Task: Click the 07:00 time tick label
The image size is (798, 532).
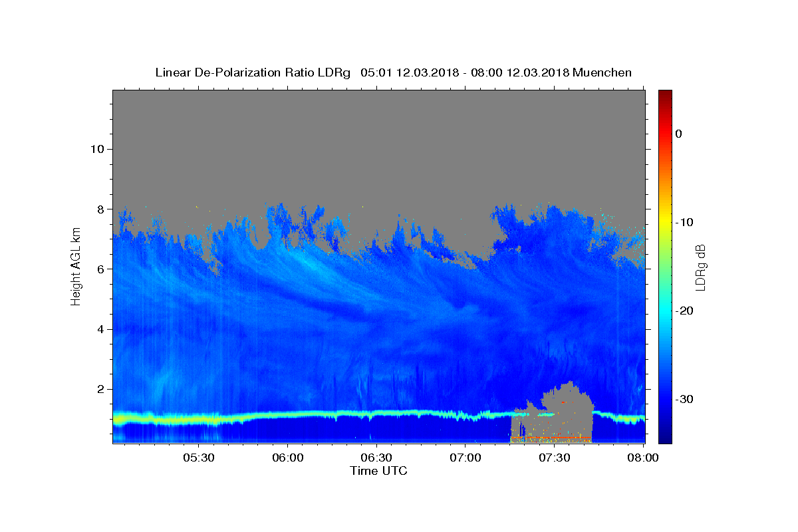Action: (x=465, y=458)
